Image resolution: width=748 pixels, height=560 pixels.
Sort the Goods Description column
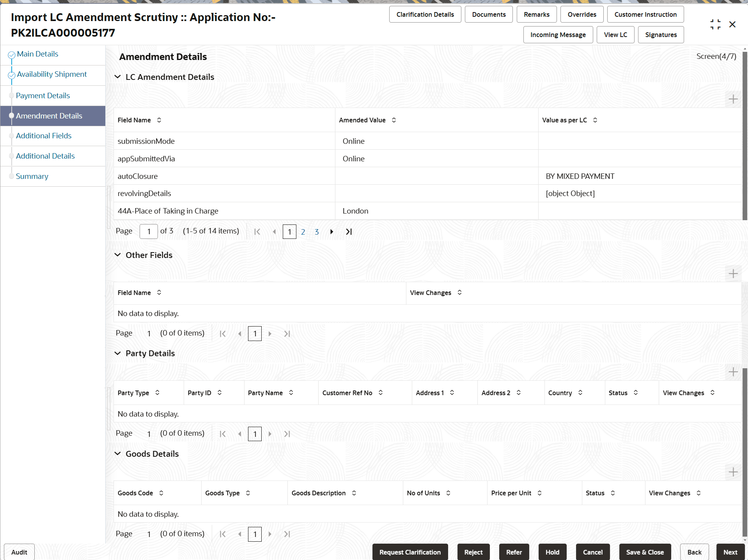354,493
